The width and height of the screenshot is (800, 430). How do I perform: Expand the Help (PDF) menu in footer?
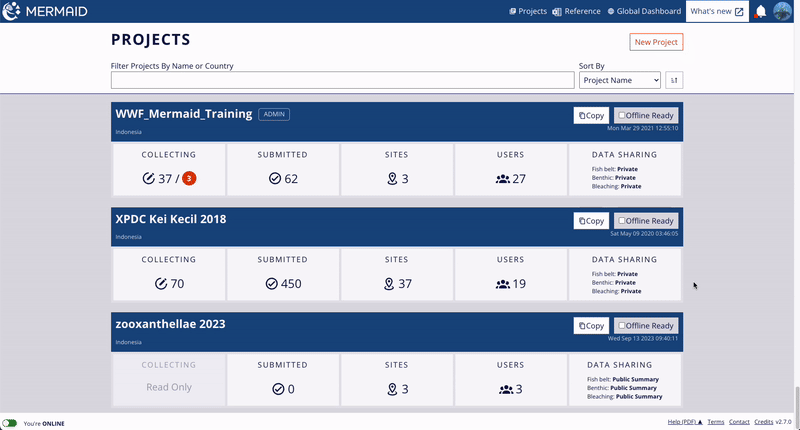(x=685, y=423)
